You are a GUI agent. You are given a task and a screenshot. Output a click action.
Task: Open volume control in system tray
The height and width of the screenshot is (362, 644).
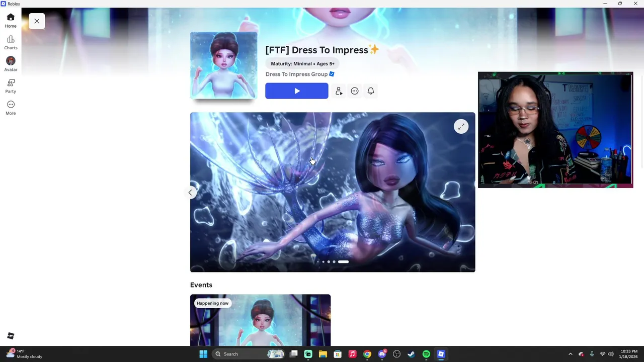610,354
